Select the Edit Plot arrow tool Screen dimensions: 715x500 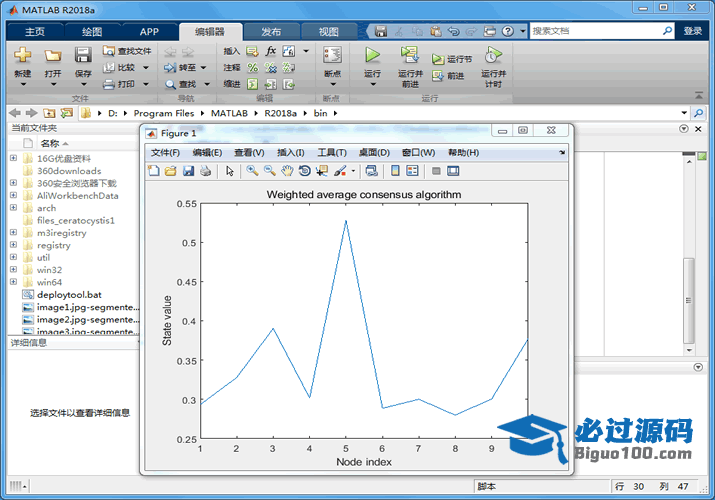click(x=229, y=171)
